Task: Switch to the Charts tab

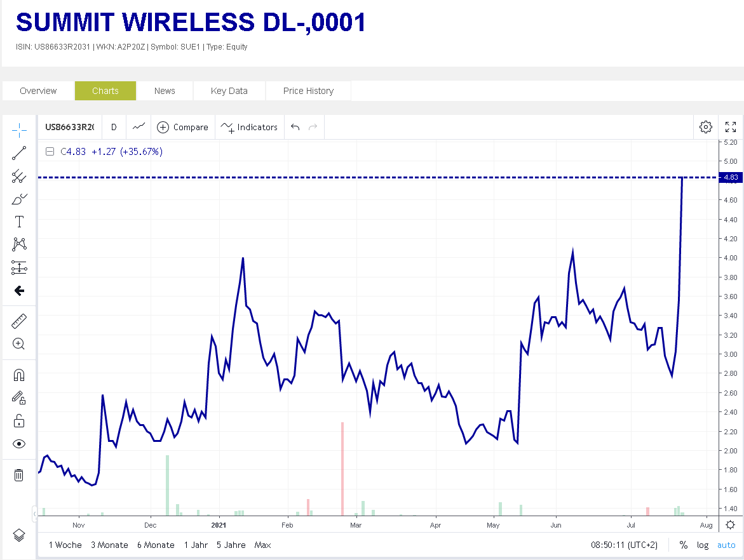Action: pyautogui.click(x=105, y=91)
